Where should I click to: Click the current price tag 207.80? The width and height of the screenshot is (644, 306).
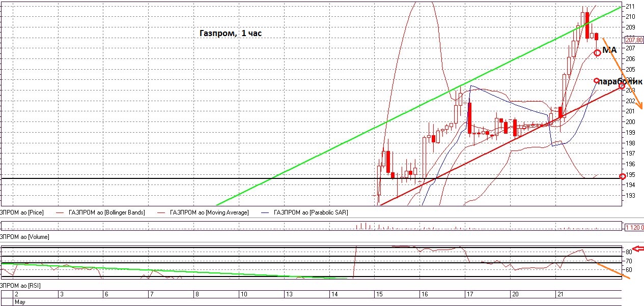634,40
